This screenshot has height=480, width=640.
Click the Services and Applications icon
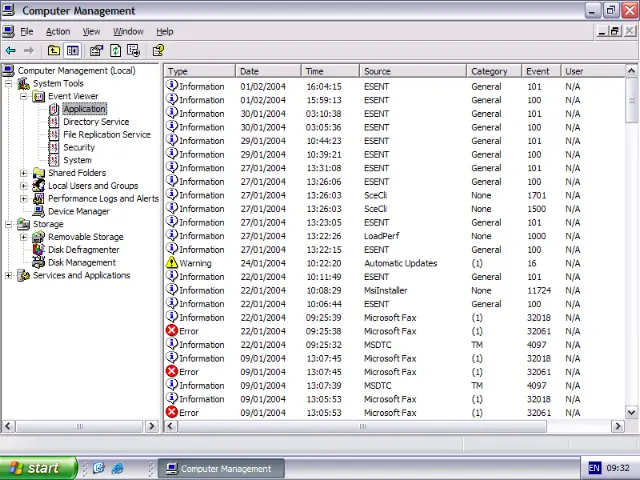pos(24,275)
